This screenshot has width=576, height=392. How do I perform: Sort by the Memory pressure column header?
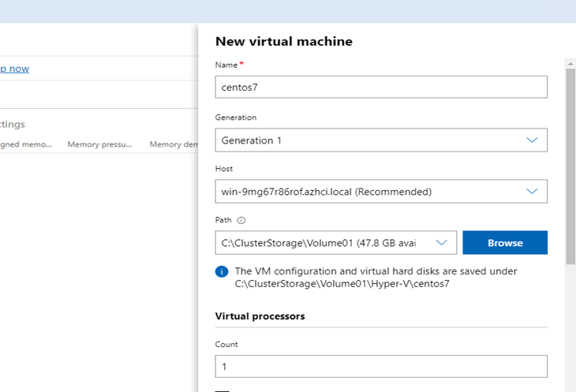pos(100,144)
